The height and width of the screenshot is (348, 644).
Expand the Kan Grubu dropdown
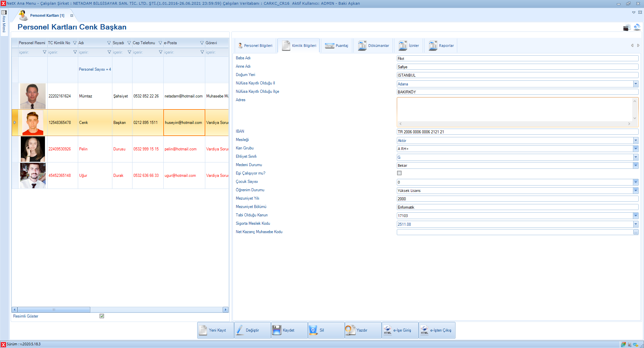click(x=636, y=149)
